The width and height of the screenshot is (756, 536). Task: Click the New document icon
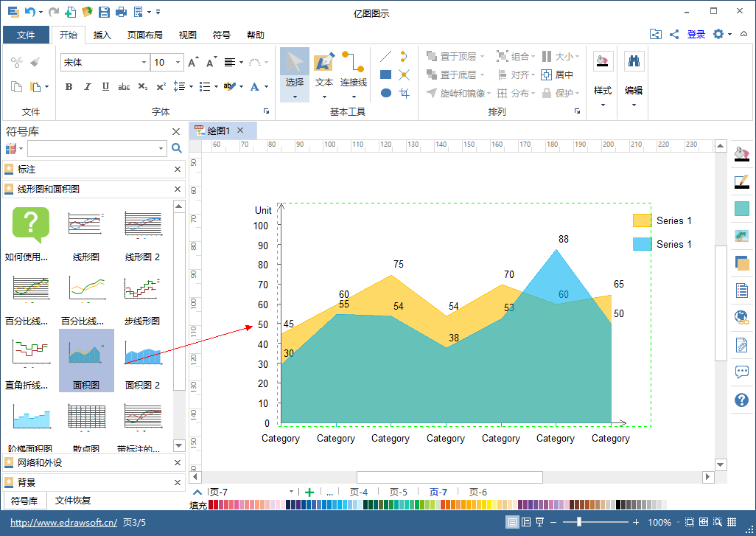point(71,12)
